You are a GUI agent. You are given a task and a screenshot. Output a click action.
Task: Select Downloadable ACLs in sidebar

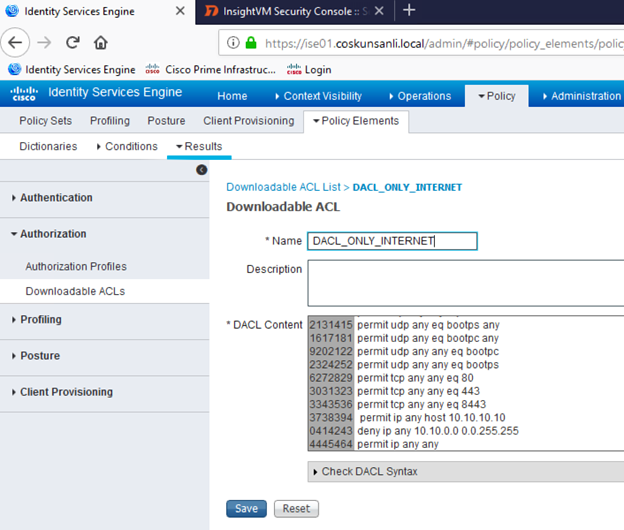(75, 291)
